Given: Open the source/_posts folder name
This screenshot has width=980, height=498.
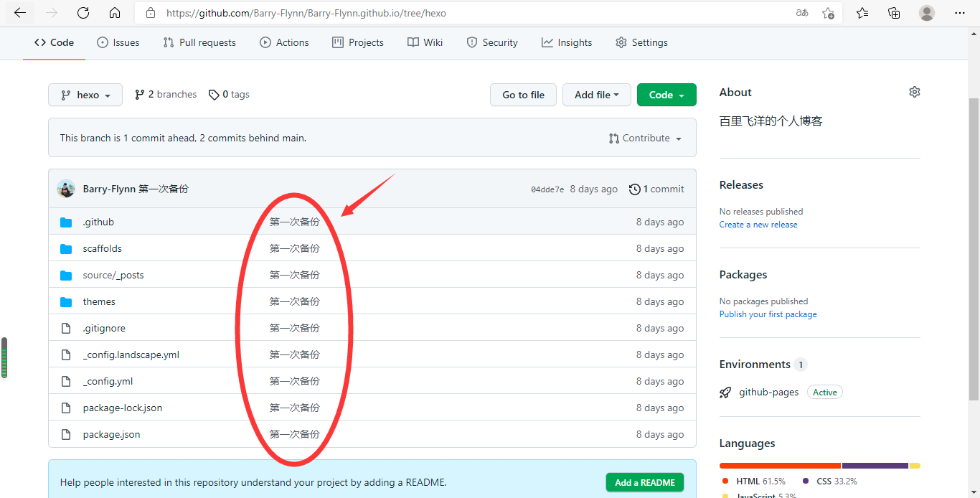Looking at the screenshot, I should [113, 275].
